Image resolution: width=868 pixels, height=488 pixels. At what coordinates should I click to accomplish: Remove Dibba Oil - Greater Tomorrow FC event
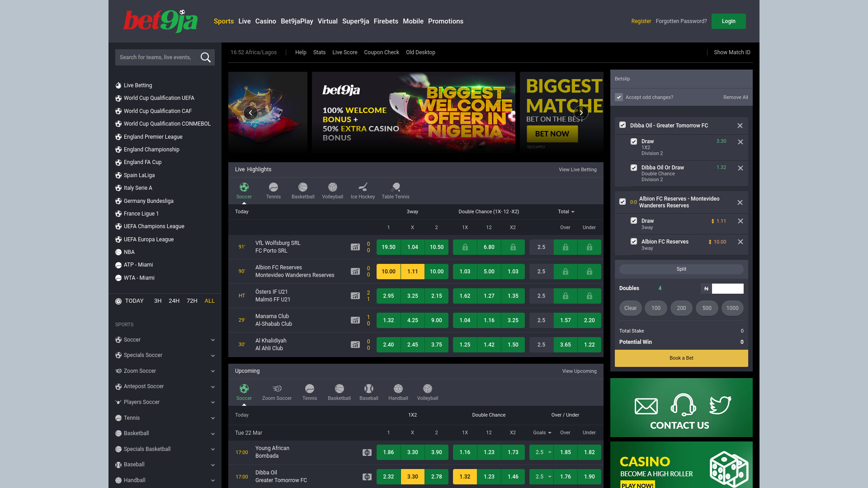tap(740, 126)
